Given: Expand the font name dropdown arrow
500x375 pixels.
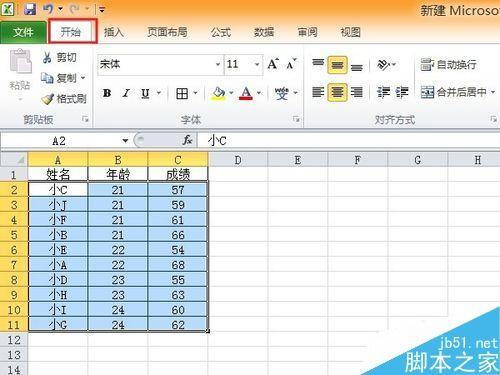Looking at the screenshot, I should pos(218,64).
